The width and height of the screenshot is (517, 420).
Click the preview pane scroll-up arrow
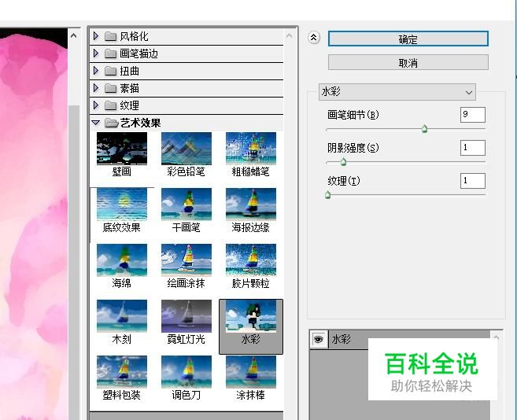[x=73, y=35]
